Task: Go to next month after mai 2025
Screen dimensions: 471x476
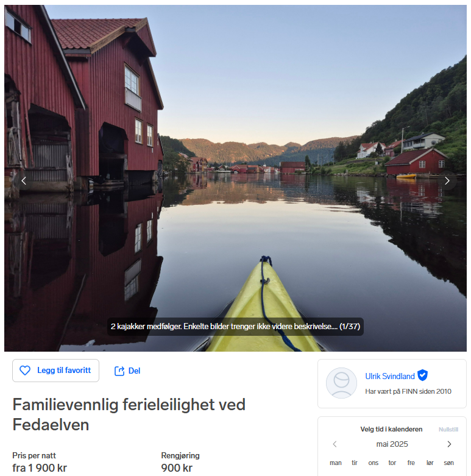Action: point(449,444)
